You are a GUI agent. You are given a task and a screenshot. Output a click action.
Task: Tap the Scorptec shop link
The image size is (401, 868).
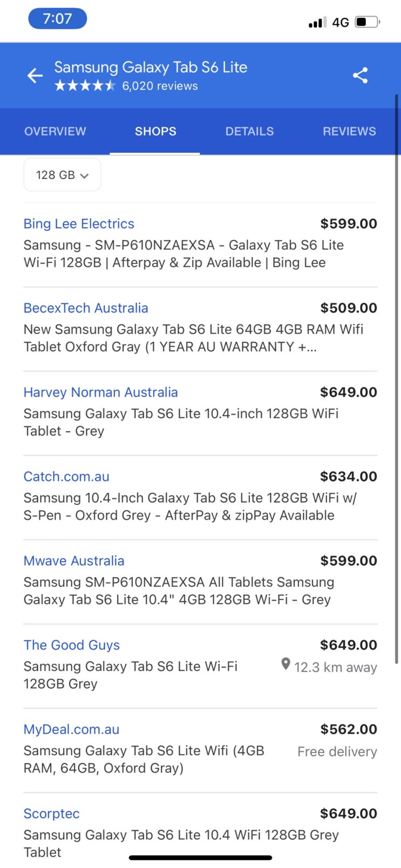52,813
